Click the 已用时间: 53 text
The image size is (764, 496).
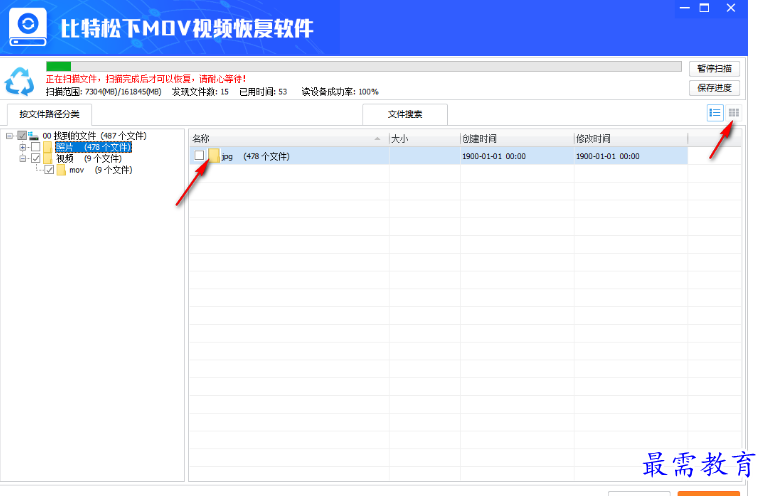(263, 92)
